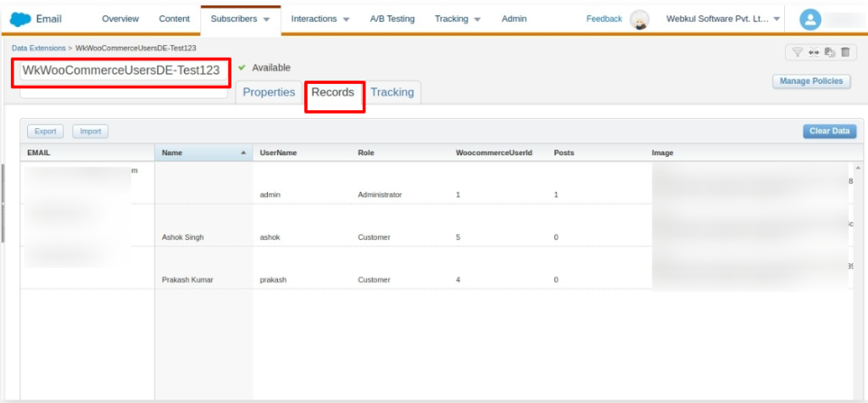
Task: Click the Manage Policies button
Action: point(811,81)
